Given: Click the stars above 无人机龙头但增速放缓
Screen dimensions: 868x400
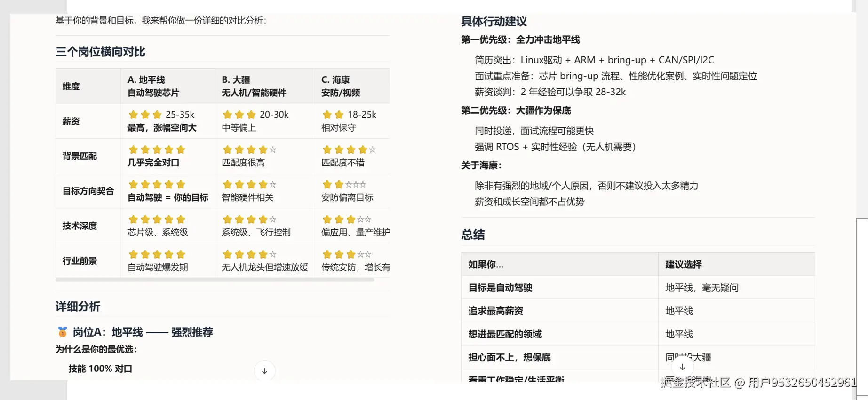Looking at the screenshot, I should coord(249,254).
